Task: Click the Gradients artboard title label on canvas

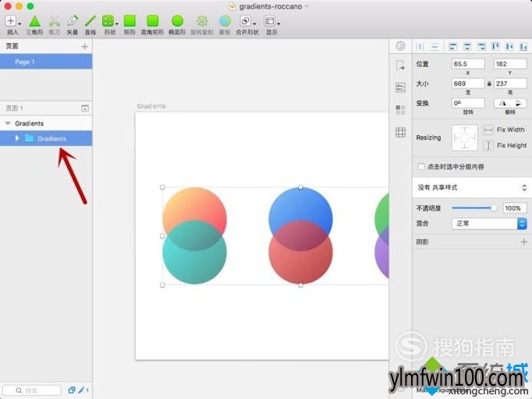Action: (151, 106)
